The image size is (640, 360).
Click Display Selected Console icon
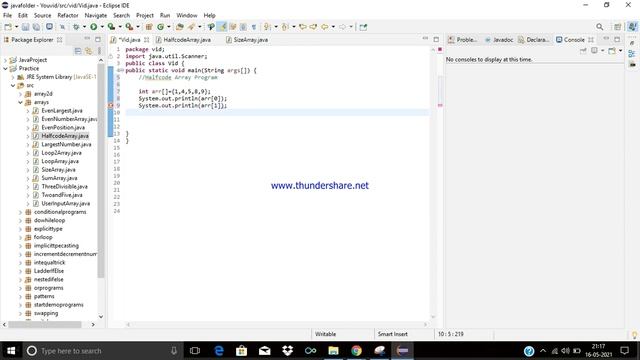point(594,51)
